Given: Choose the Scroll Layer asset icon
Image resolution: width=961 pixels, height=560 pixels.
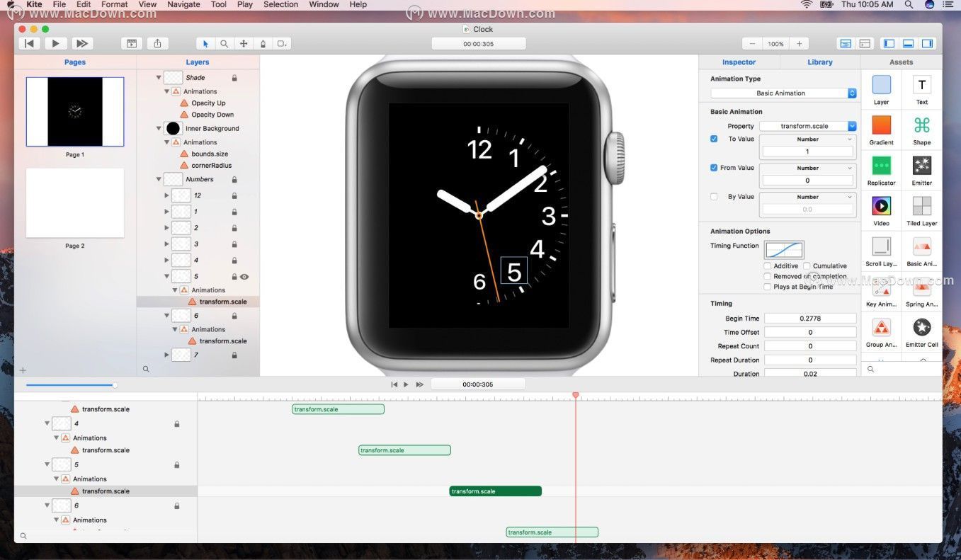Looking at the screenshot, I should click(x=882, y=246).
